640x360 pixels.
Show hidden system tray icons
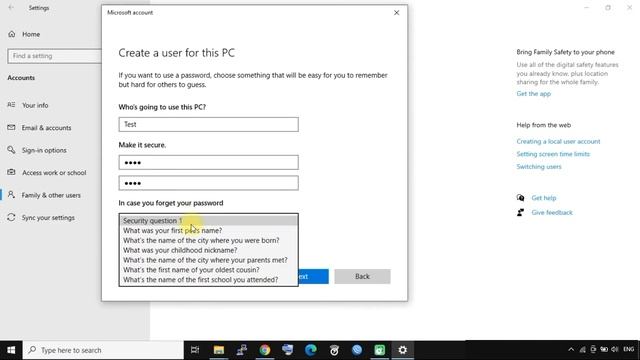click(x=571, y=350)
